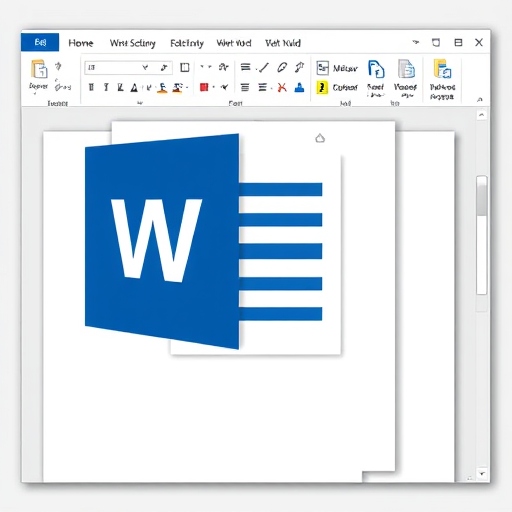Open the dropdown arrow beside the red square
The height and width of the screenshot is (512, 512).
click(x=213, y=87)
